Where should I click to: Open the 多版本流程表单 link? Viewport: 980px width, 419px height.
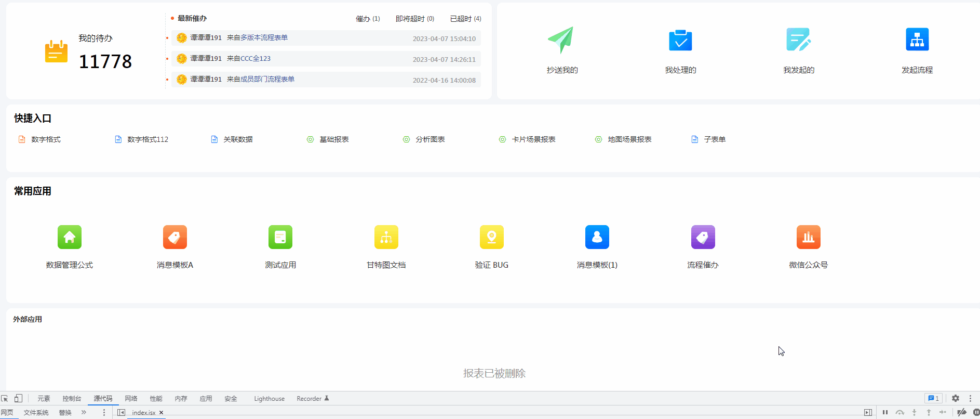click(264, 37)
